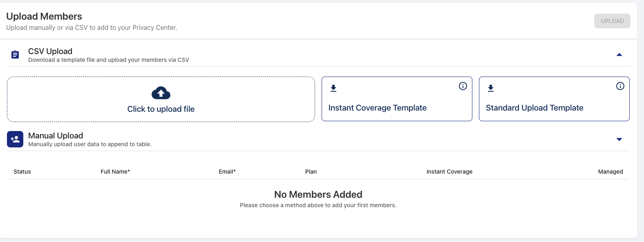This screenshot has width=644, height=242.
Task: Open info icon on Standard Upload Template
Action: [x=620, y=86]
